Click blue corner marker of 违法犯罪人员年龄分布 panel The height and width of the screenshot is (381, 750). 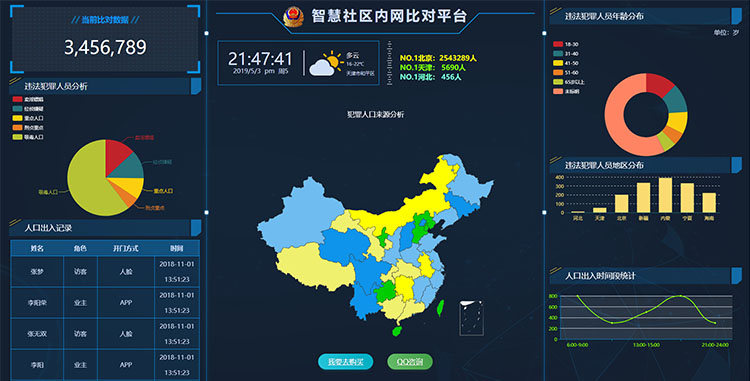[737, 16]
